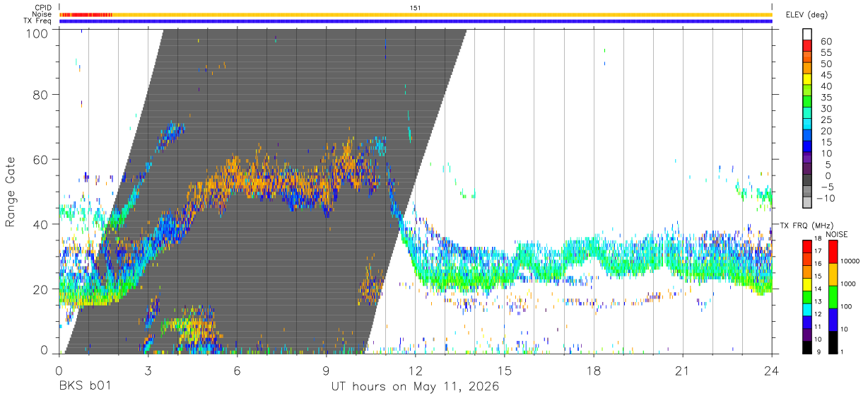The width and height of the screenshot is (868, 401).
Task: Click the blue TX Freq bar above the plot
Action: [x=416, y=21]
